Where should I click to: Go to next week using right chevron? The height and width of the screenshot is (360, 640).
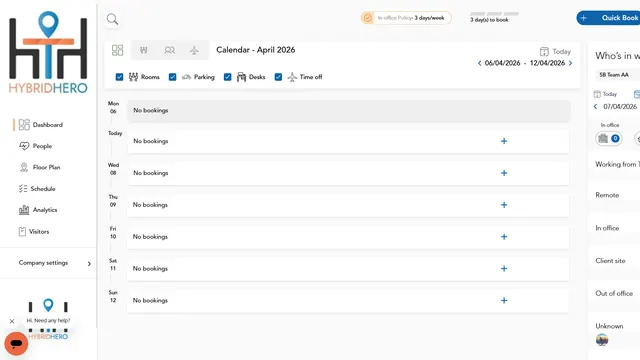pyautogui.click(x=570, y=63)
